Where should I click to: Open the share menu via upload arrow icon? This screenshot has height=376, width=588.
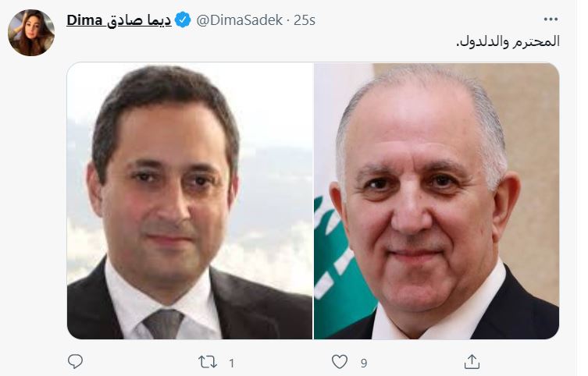click(x=472, y=362)
